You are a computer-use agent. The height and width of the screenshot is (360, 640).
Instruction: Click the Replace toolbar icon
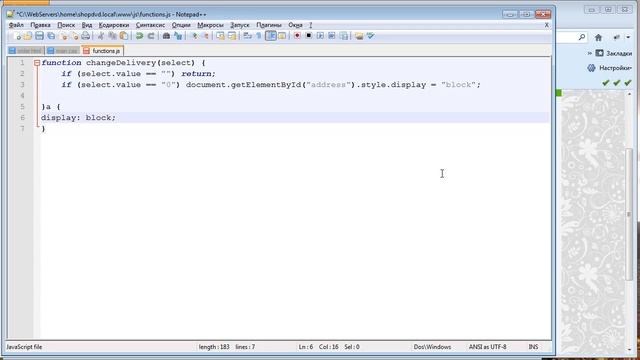(178, 36)
